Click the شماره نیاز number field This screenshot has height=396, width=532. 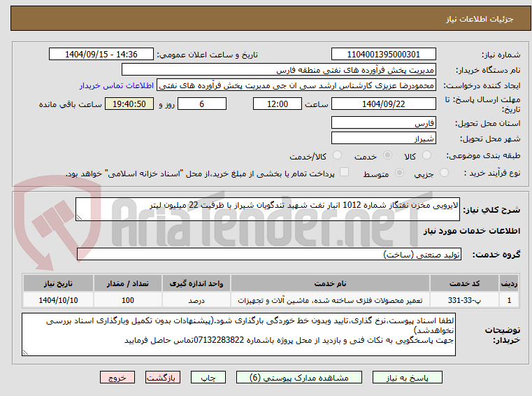point(383,54)
